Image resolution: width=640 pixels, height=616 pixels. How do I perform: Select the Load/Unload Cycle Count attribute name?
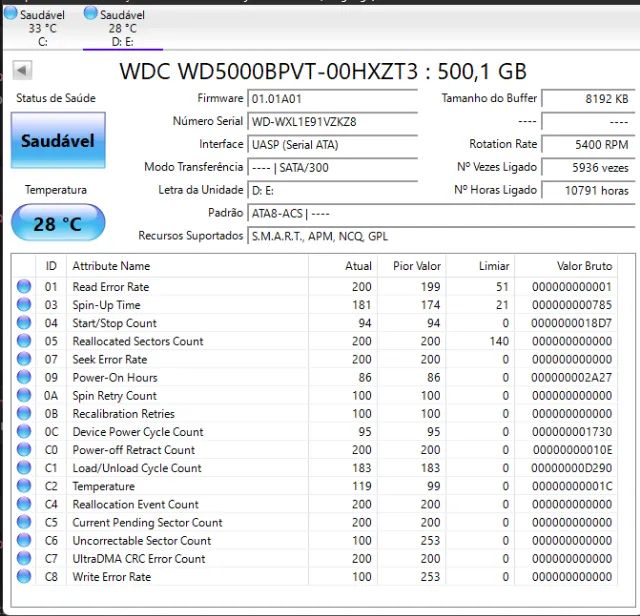pyautogui.click(x=137, y=468)
